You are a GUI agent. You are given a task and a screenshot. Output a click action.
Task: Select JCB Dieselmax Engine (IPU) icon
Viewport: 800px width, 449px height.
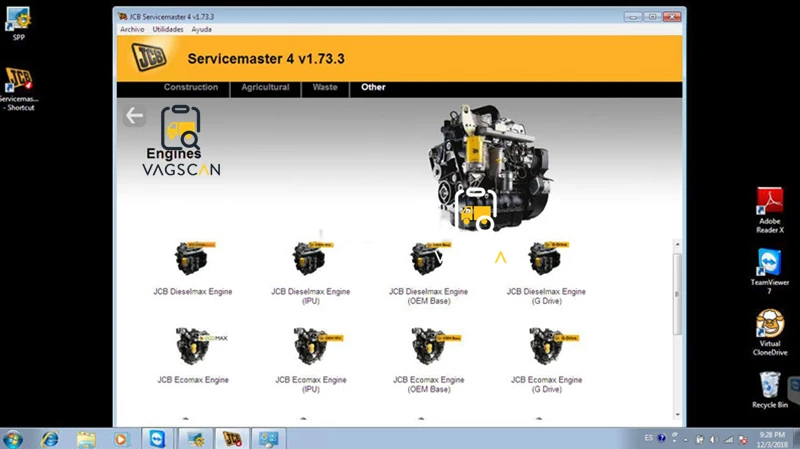(x=311, y=258)
